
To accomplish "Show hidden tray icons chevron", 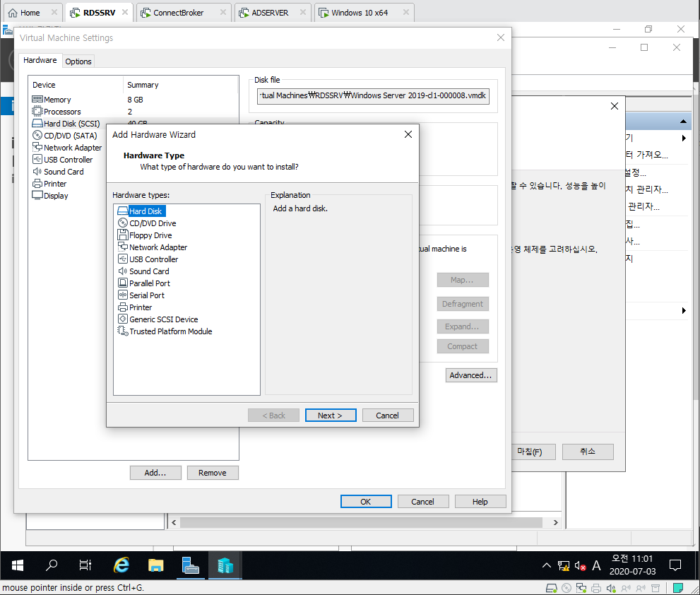I will (547, 565).
